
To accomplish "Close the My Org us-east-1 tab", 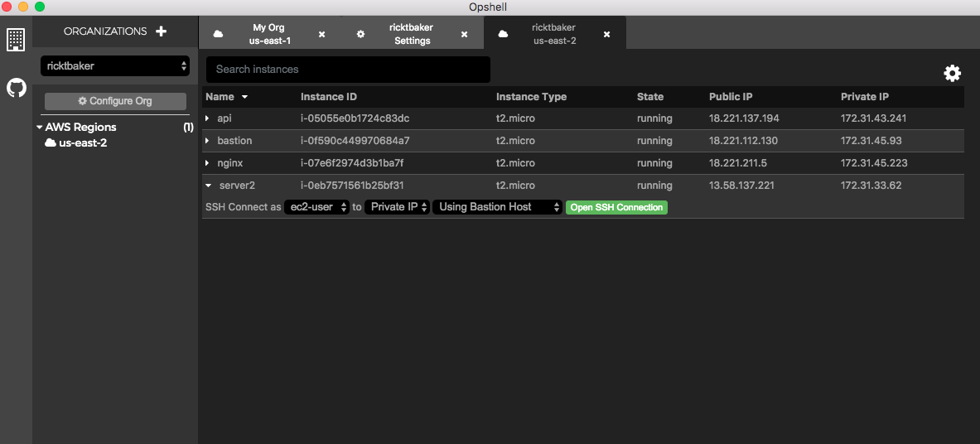I will (322, 35).
